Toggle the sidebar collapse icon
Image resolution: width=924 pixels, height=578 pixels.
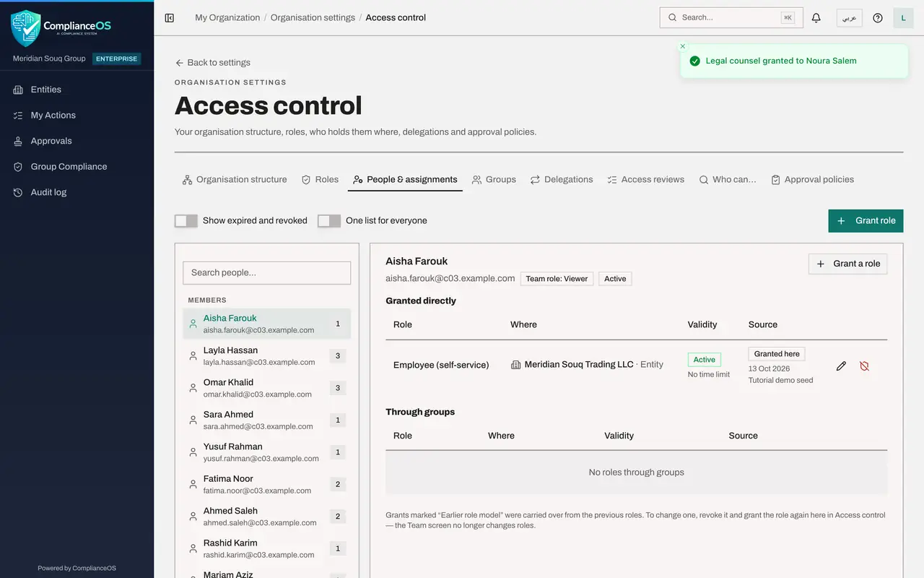tap(170, 18)
